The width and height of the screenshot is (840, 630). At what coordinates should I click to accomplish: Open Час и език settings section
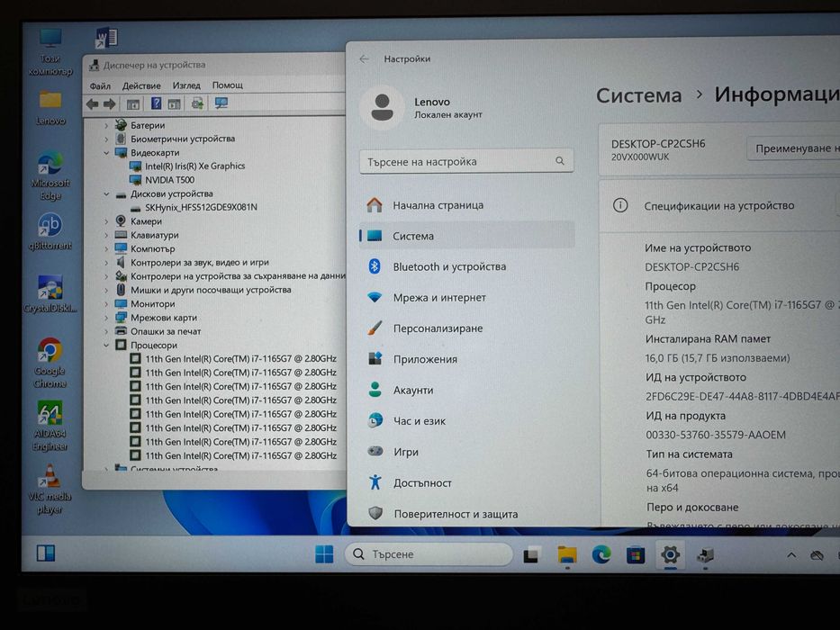(466, 421)
